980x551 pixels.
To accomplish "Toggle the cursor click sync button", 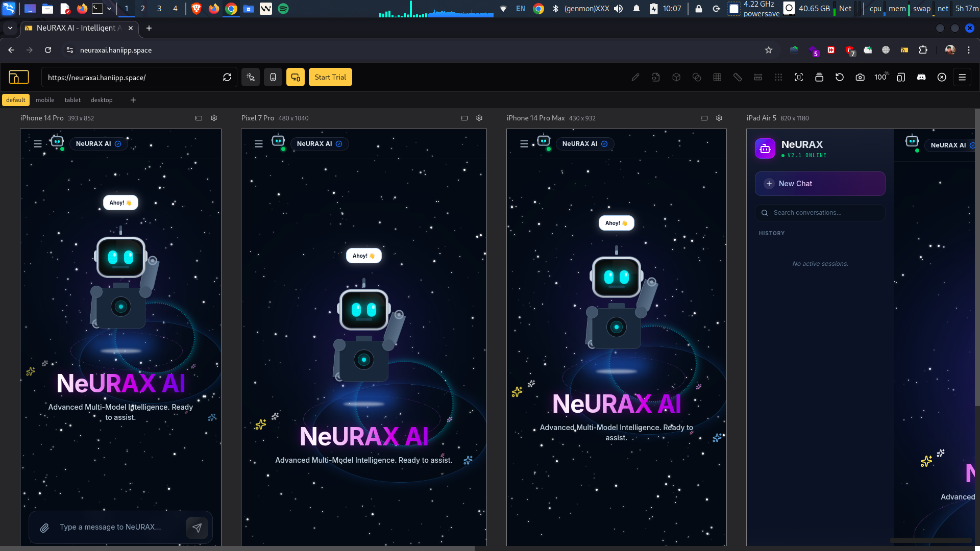I will pos(251,77).
